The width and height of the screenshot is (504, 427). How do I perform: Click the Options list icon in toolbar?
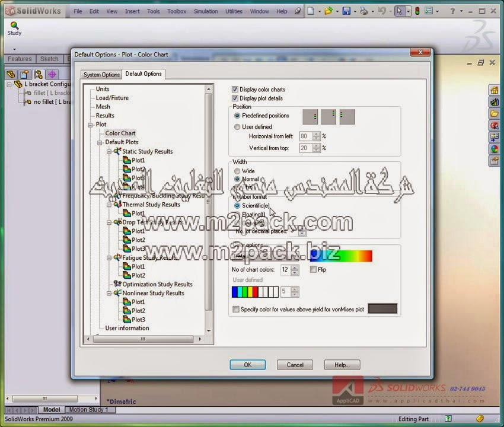pos(429,11)
